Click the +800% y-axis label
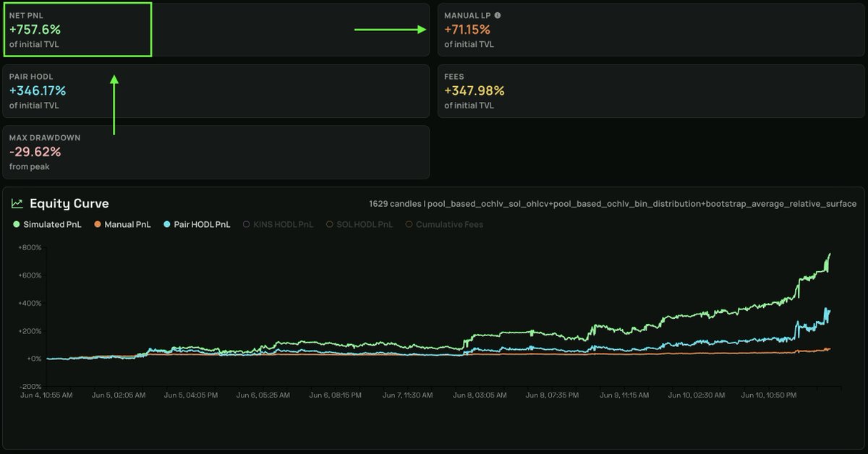The image size is (868, 454). (x=30, y=248)
